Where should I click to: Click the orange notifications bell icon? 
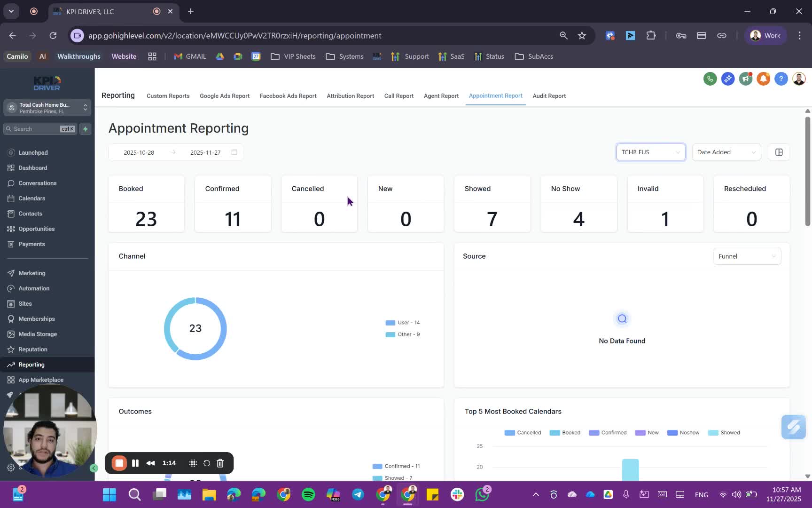point(763,79)
